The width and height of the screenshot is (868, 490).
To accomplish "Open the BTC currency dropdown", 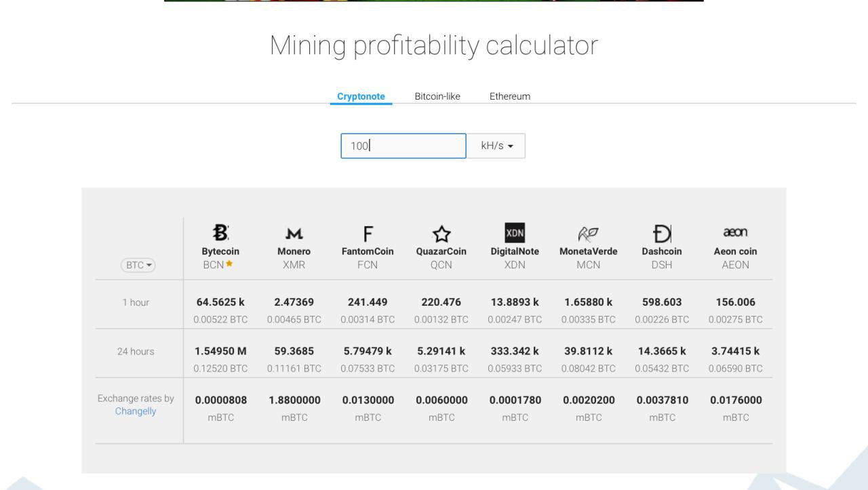I will coord(139,266).
